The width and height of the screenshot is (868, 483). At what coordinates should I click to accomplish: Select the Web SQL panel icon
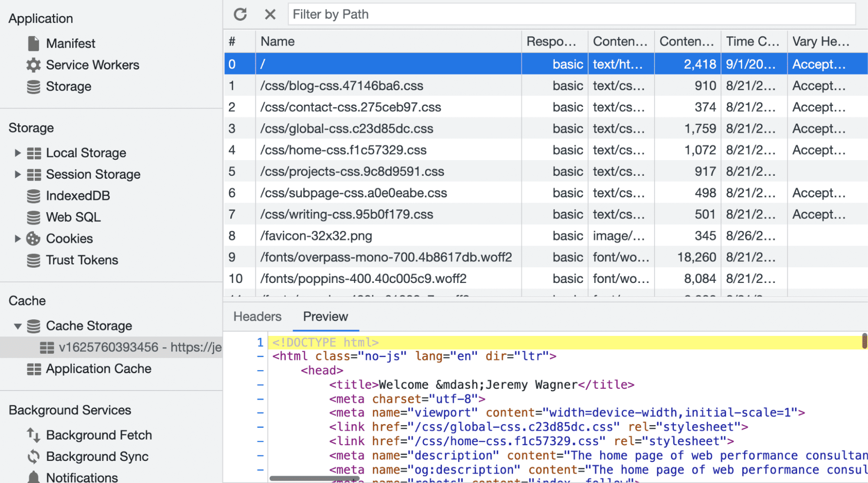[34, 217]
